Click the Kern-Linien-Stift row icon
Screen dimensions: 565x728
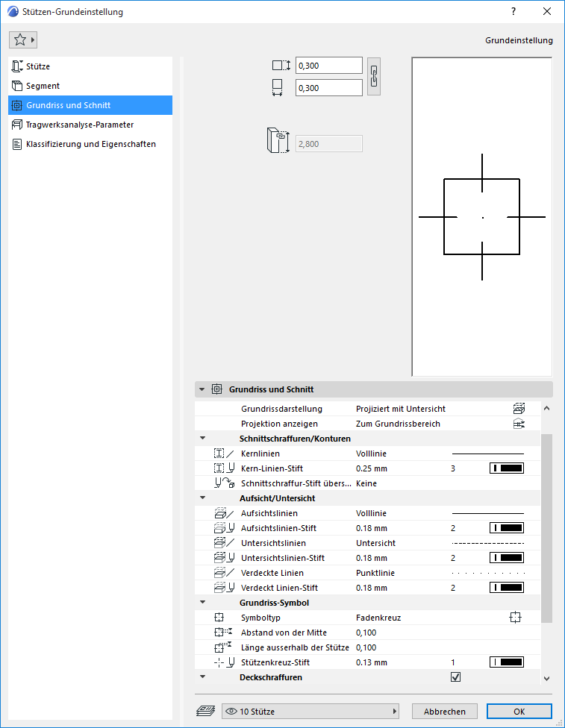(x=224, y=468)
